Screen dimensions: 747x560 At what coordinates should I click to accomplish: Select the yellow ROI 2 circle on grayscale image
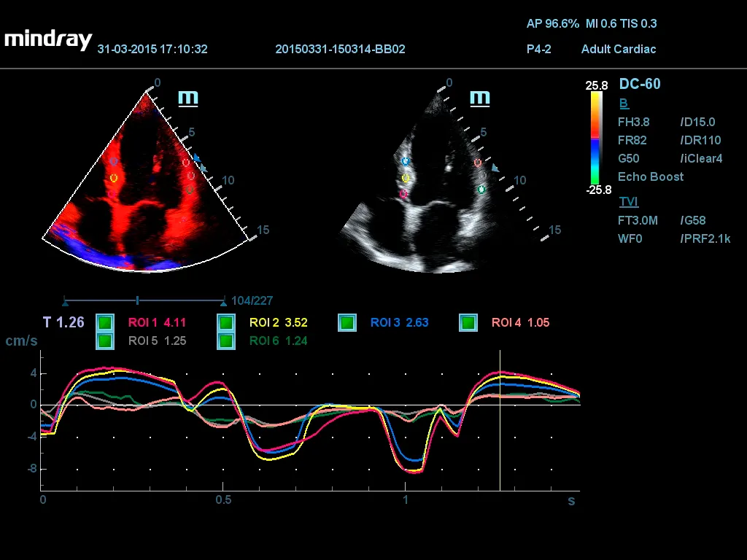pos(406,178)
